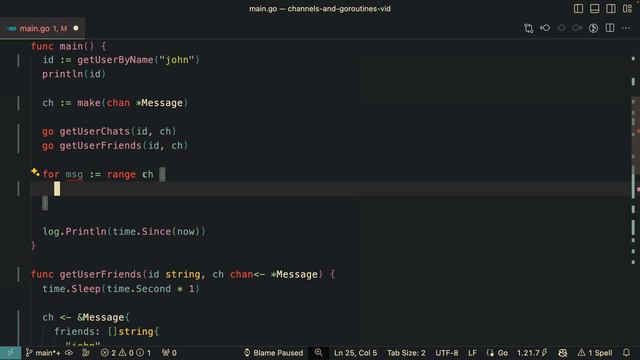Toggle the secondary side bar layout icon

pos(611,9)
